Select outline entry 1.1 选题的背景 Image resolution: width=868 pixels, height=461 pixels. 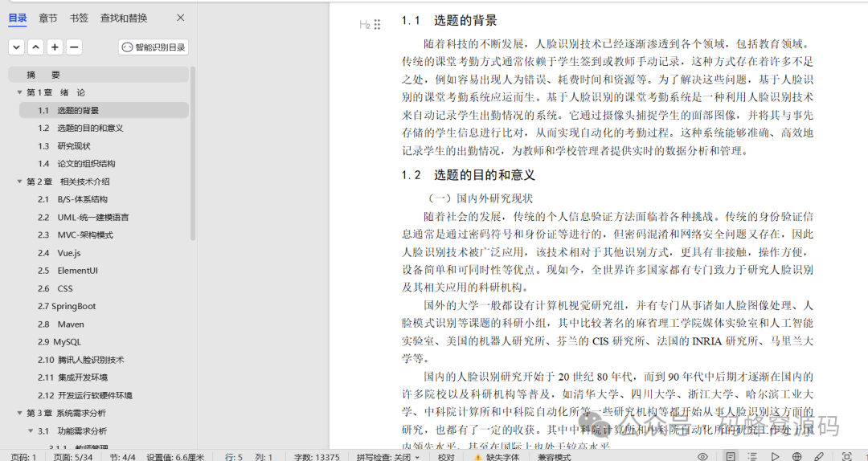pyautogui.click(x=104, y=110)
